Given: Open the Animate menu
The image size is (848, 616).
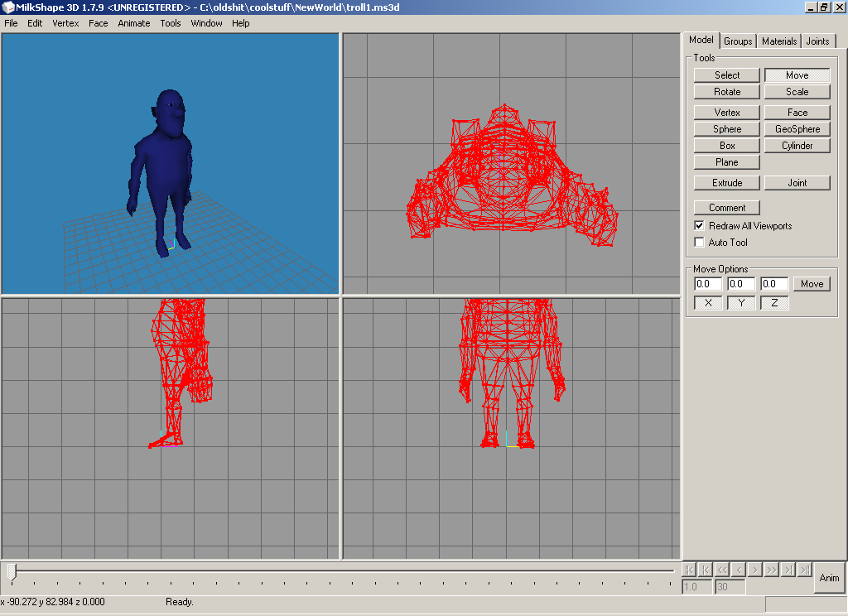Looking at the screenshot, I should [133, 23].
